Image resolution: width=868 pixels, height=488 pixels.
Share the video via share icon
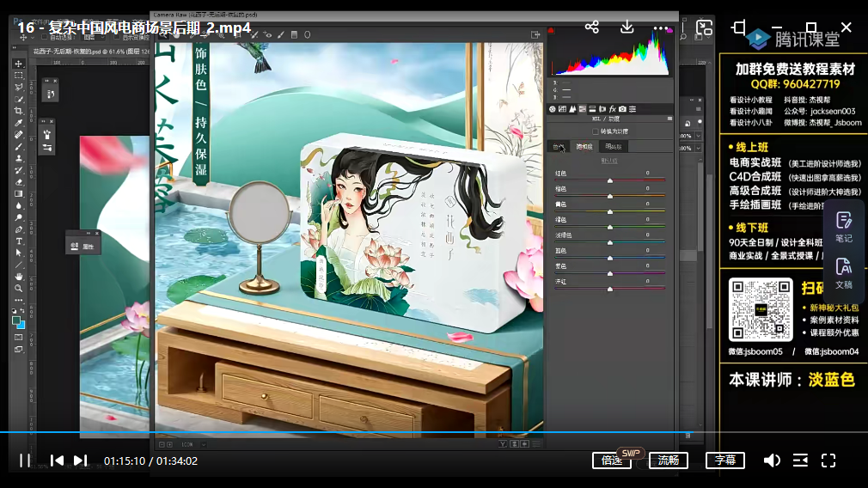click(x=592, y=27)
